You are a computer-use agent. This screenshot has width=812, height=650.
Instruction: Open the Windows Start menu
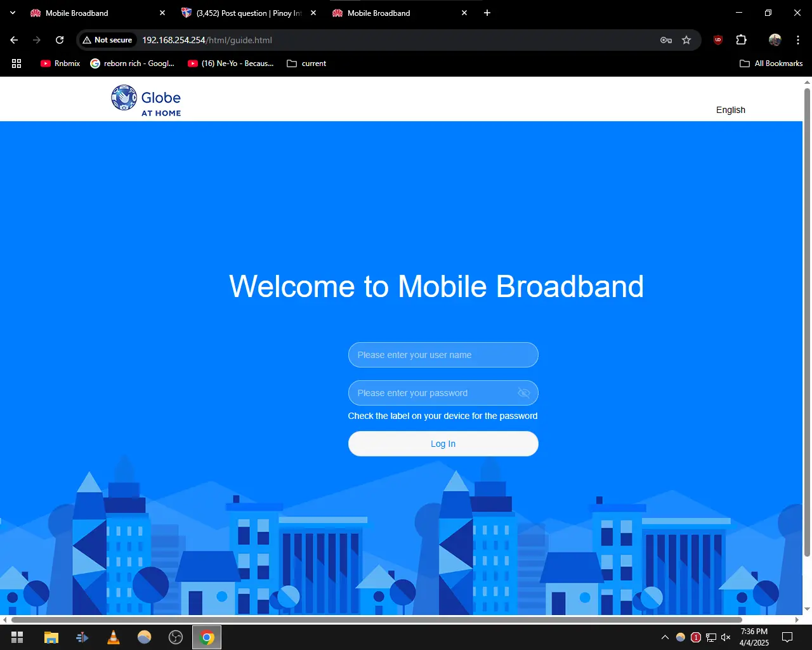pos(17,637)
